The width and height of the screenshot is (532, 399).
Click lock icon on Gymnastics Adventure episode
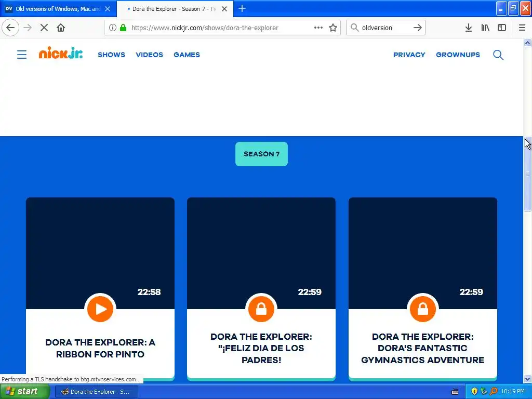(423, 309)
